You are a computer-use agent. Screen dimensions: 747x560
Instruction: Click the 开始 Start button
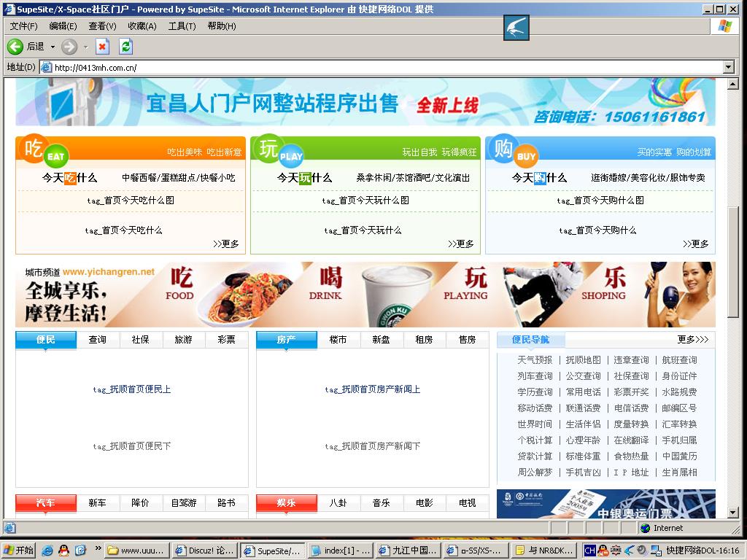(x=18, y=551)
